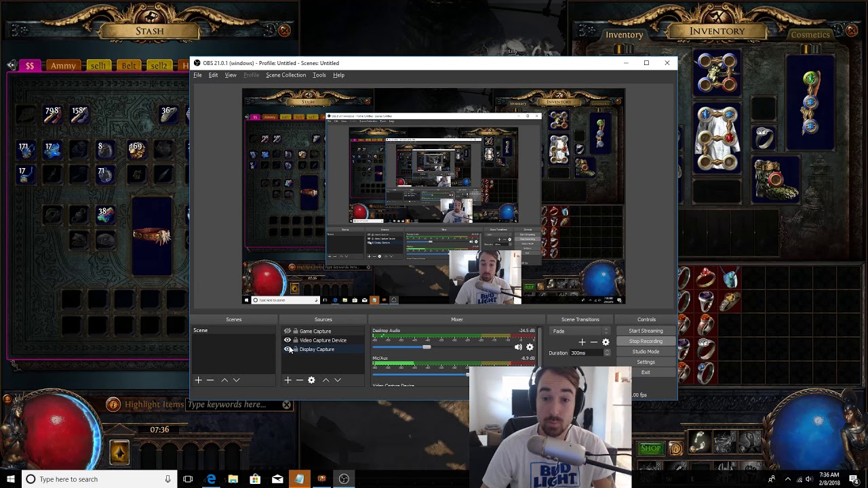This screenshot has height=488, width=868.
Task: Open the Microsoft Store taskbar icon
Action: click(255, 479)
